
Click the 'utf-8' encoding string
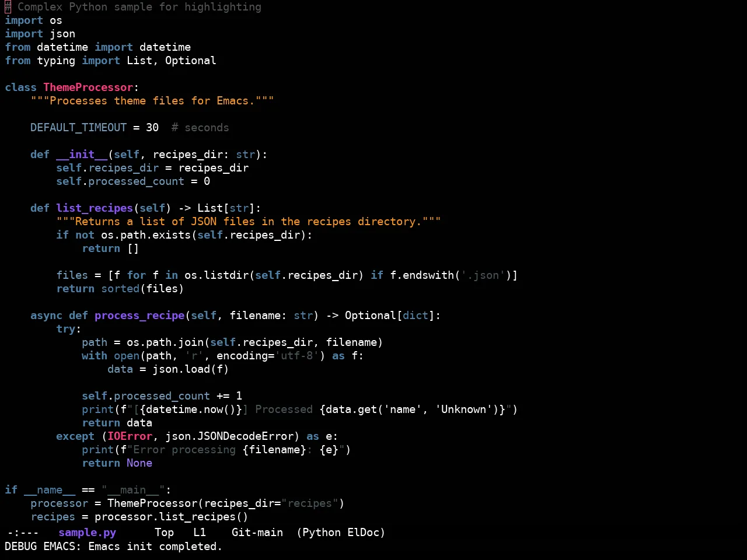pos(297,356)
